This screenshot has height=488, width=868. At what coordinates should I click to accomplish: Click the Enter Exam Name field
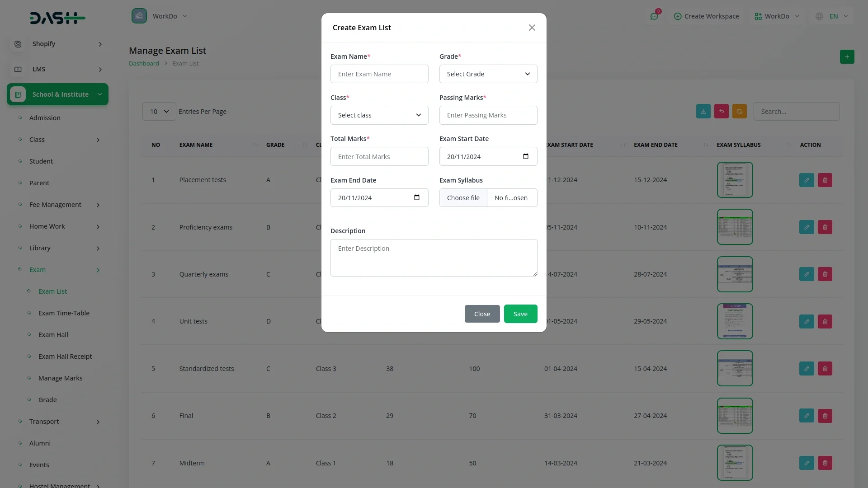coord(379,74)
